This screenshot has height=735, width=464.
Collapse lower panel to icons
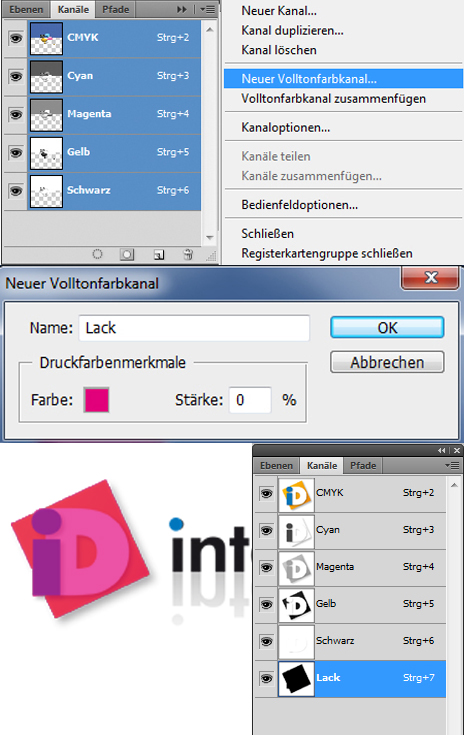click(x=442, y=450)
